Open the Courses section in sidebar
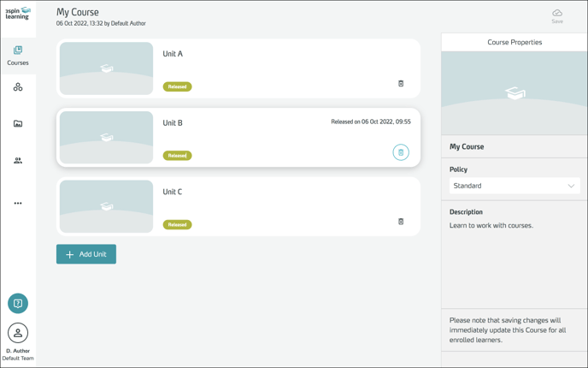The width and height of the screenshot is (588, 368). [18, 56]
